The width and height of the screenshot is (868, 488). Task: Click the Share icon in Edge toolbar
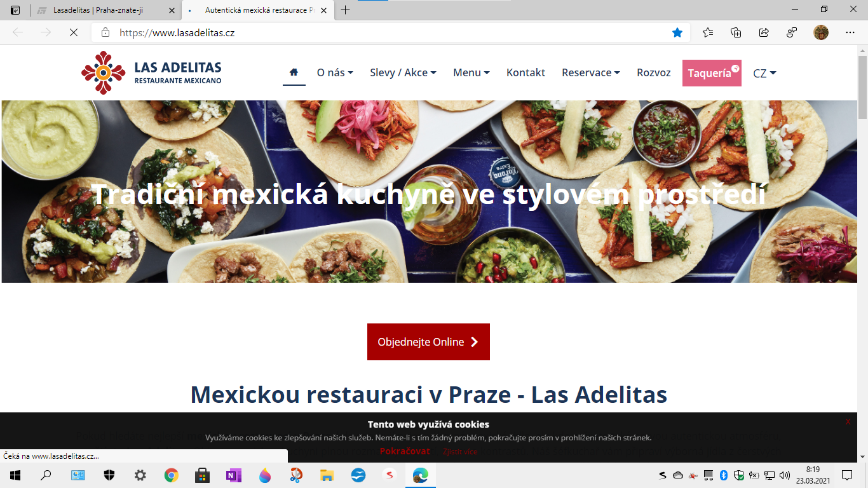click(x=764, y=32)
